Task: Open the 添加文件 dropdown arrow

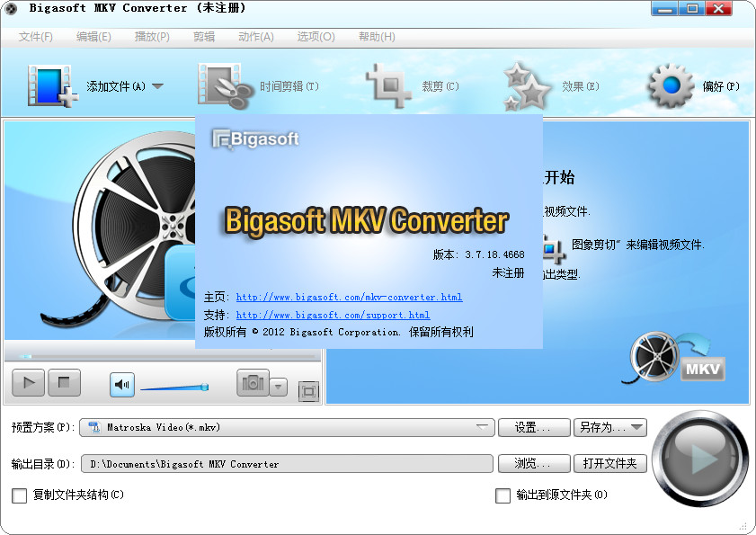Action: [x=157, y=86]
